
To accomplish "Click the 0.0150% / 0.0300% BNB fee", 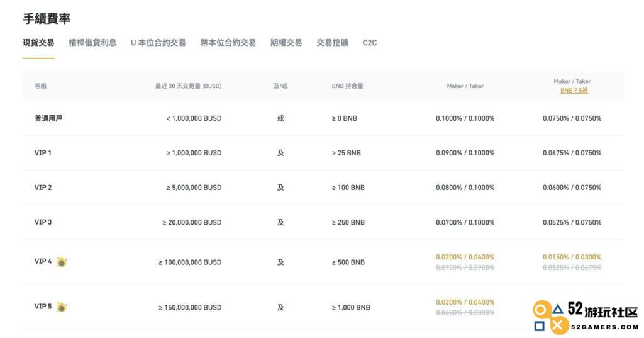I will point(572,257).
